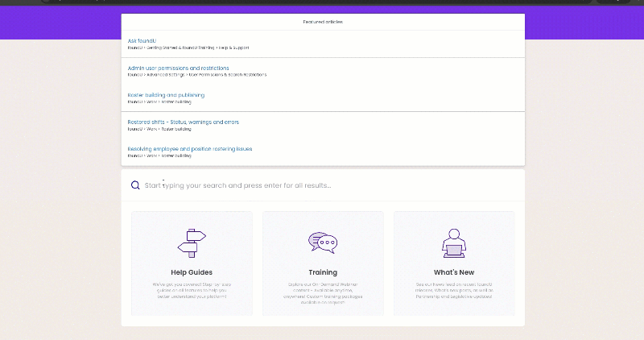Click the Help Guides description text
The width and height of the screenshot is (644, 340).
pyautogui.click(x=192, y=290)
